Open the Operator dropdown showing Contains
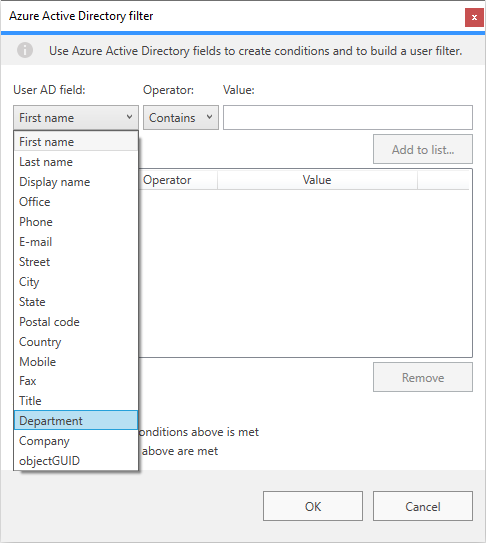 [x=181, y=118]
